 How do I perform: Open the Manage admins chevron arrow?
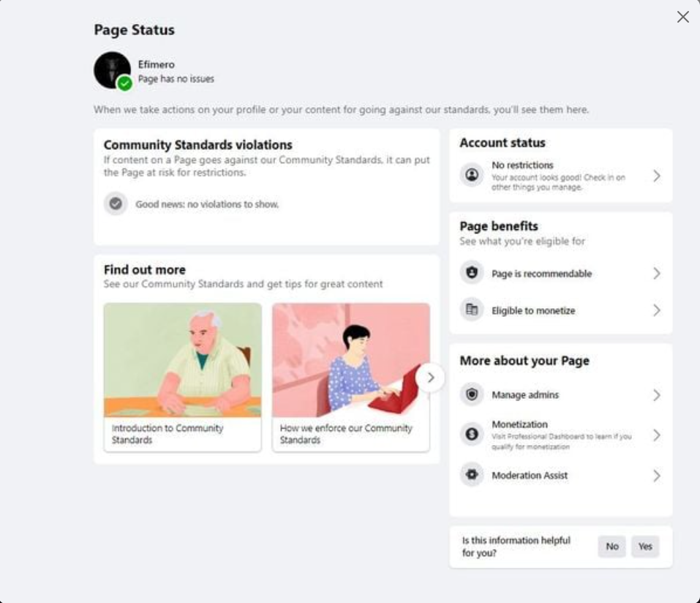[656, 395]
